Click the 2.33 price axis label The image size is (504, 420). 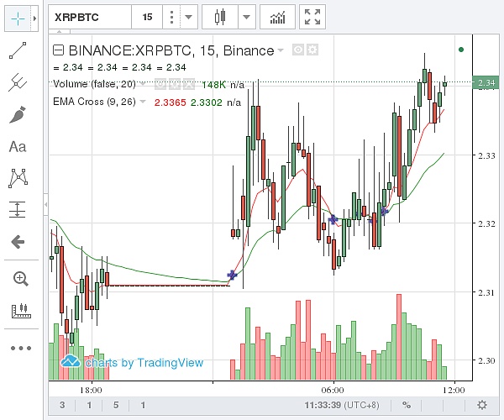[x=486, y=155]
